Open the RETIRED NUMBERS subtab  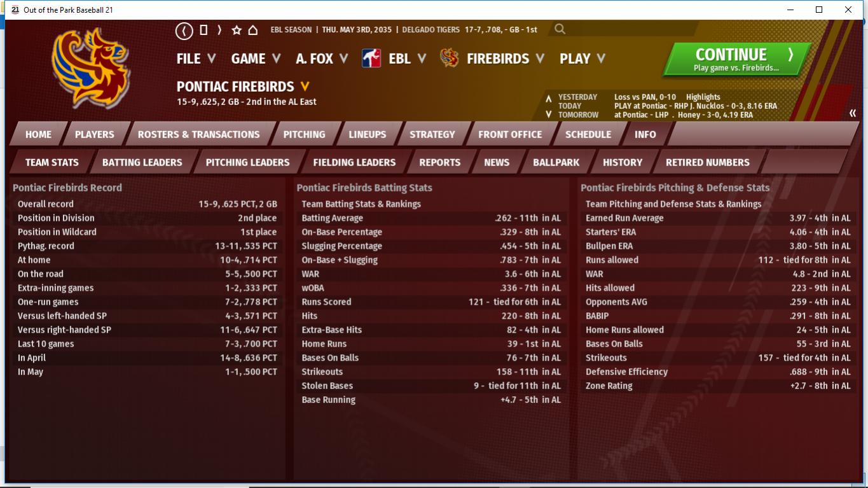(708, 162)
